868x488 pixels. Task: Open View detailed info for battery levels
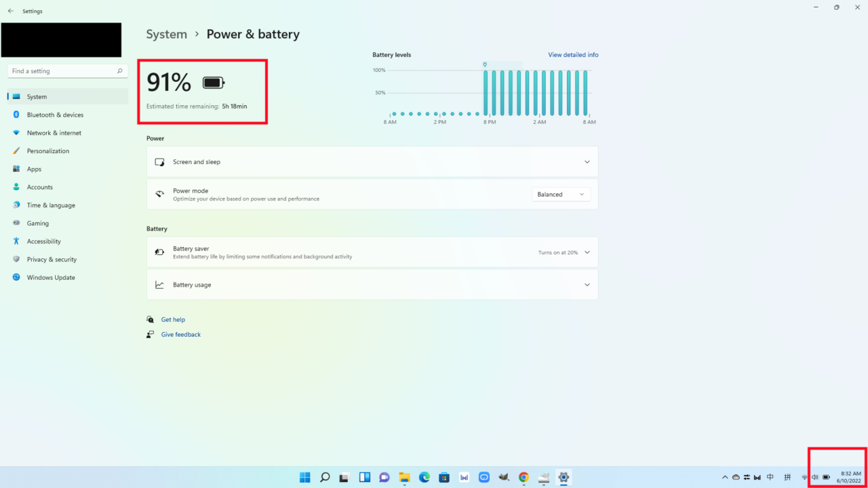[x=573, y=55]
